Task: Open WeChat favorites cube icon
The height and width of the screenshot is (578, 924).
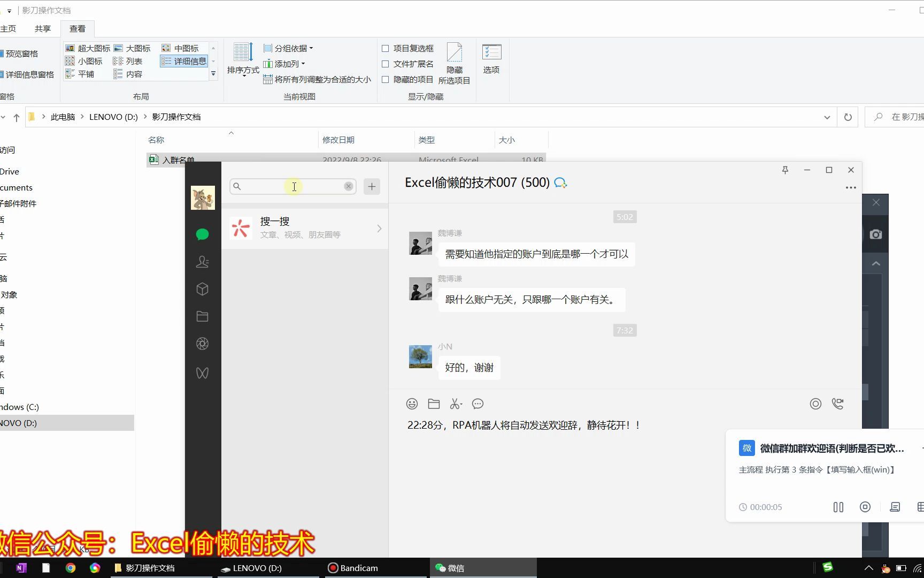Action: (x=202, y=289)
